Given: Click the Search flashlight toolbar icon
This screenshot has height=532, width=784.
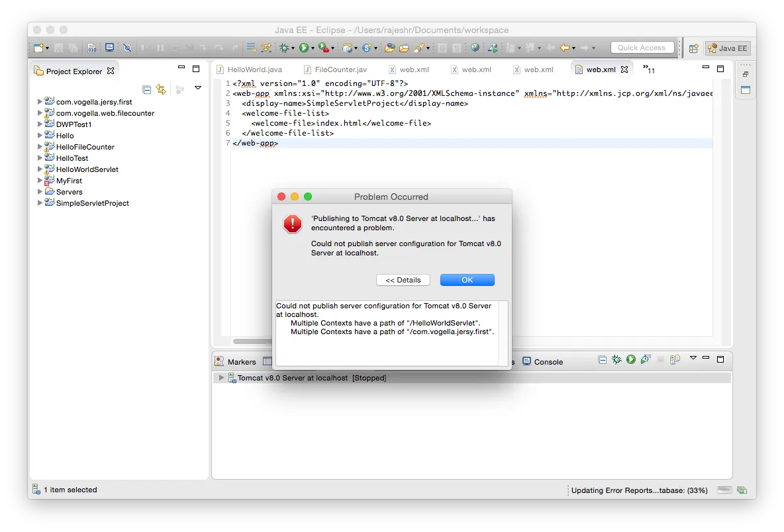Looking at the screenshot, I should (x=419, y=48).
